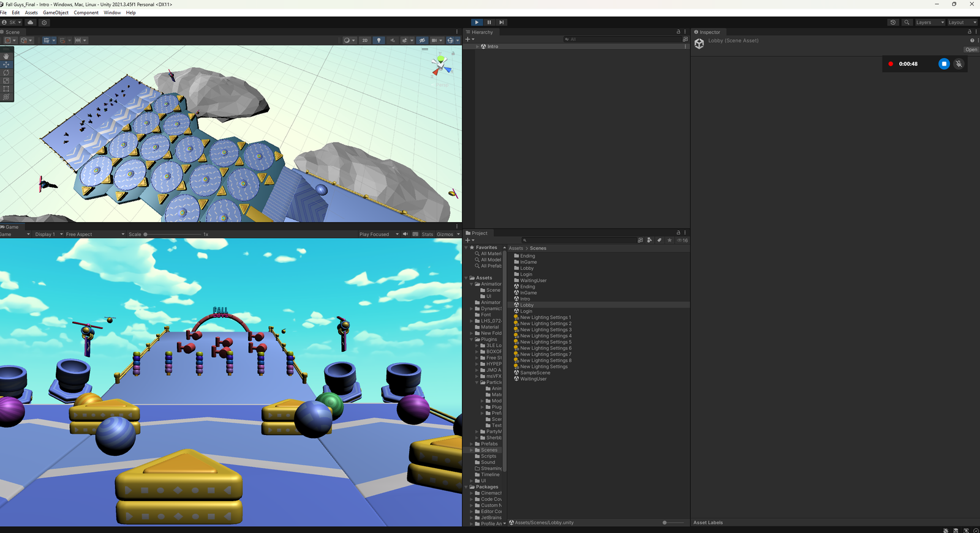The width and height of the screenshot is (980, 533).
Task: Click Assets in Project breadcrumb
Action: [x=516, y=248]
